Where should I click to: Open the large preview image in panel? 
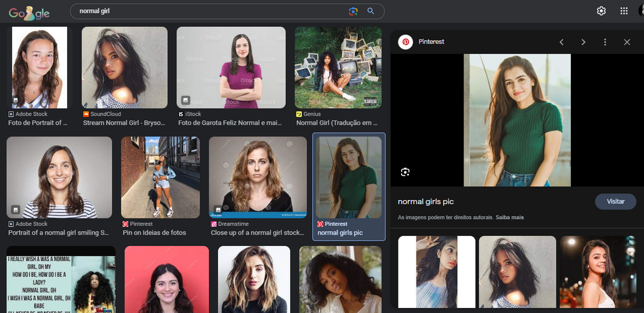[x=517, y=120]
